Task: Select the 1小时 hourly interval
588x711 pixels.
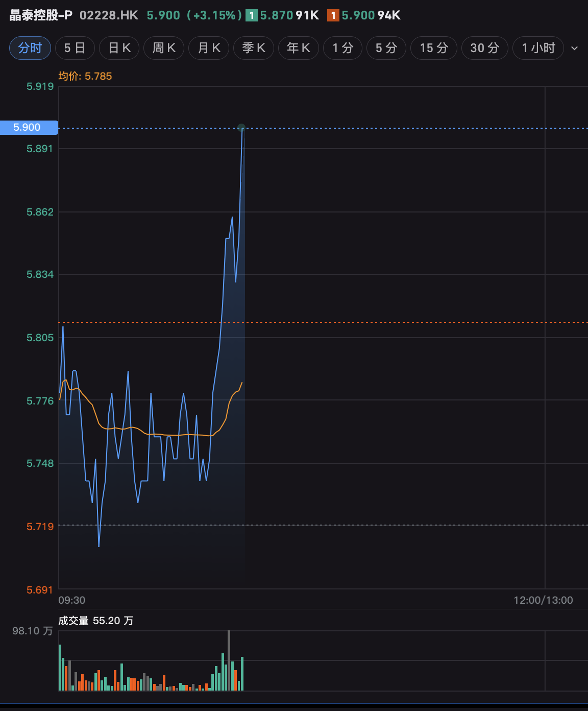Action: [538, 48]
